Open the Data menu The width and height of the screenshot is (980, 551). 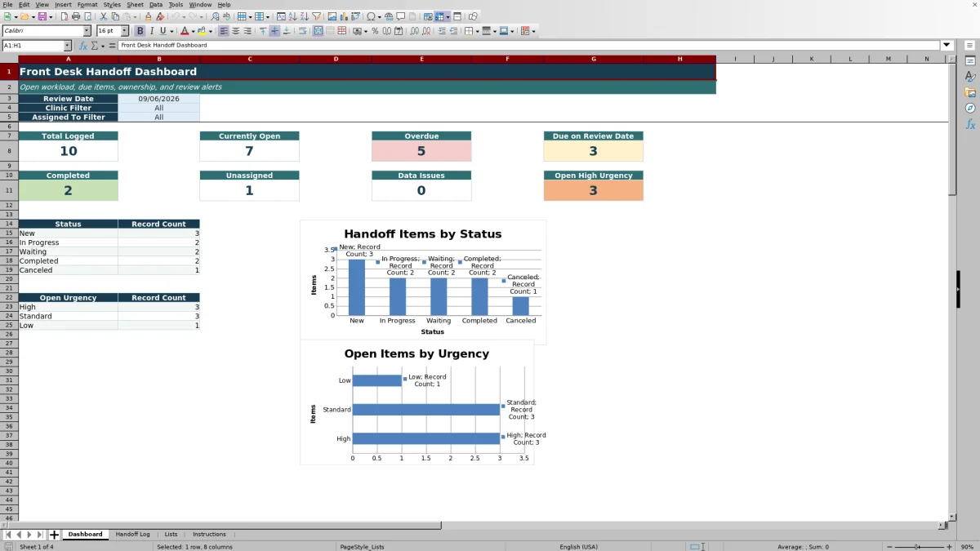coord(155,5)
